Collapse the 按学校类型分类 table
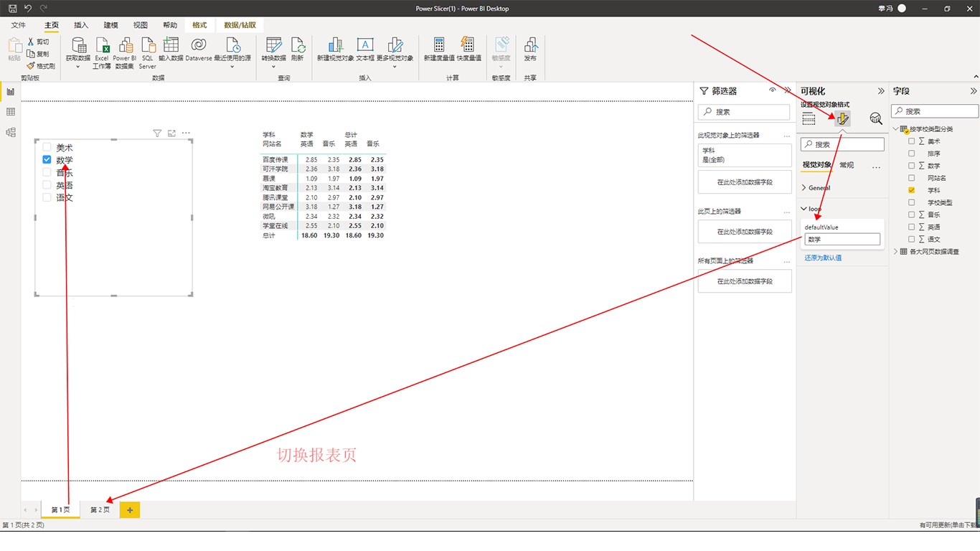This screenshot has width=980, height=551. [x=896, y=129]
